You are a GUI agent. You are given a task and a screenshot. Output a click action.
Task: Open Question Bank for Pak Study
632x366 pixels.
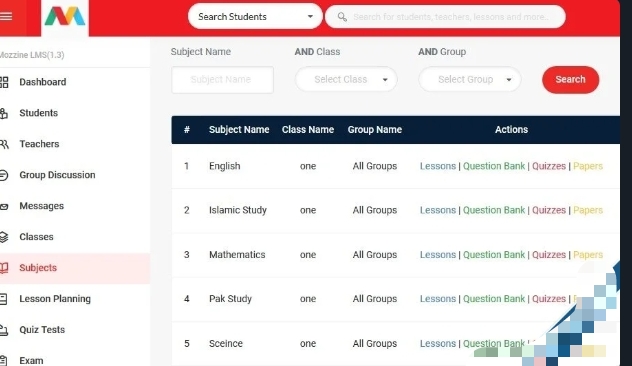[494, 299]
